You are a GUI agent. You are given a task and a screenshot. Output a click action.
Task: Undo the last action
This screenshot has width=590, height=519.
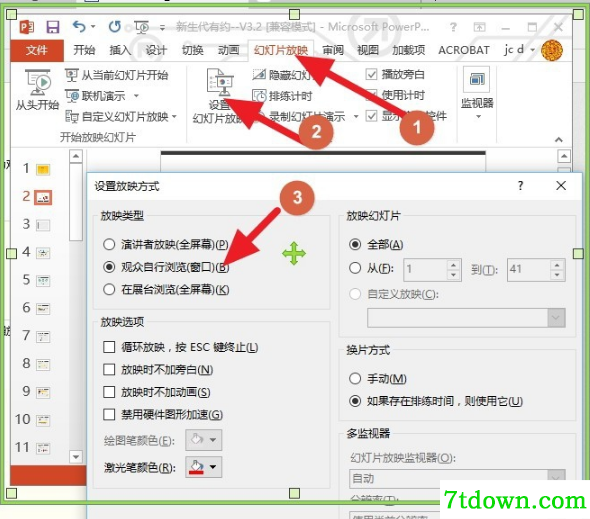(79, 27)
